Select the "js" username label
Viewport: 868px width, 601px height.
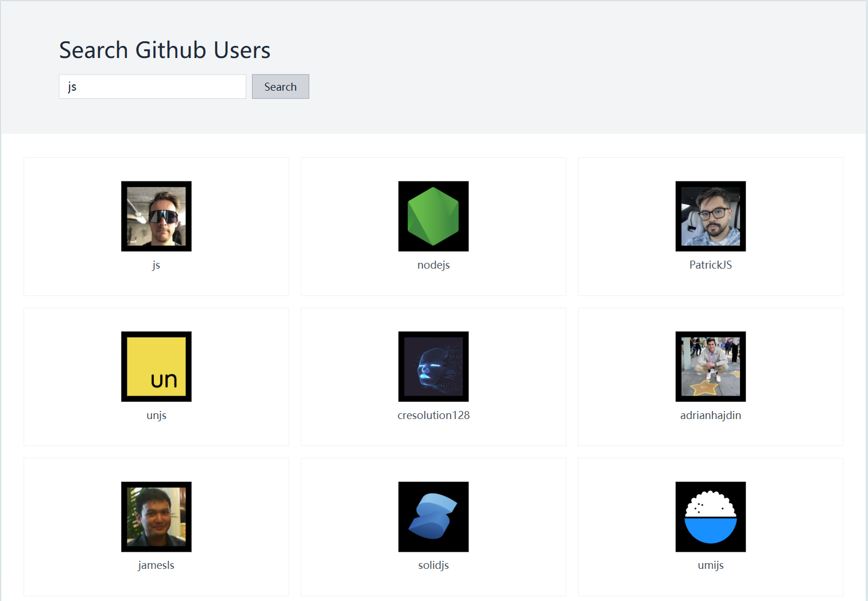[156, 265]
